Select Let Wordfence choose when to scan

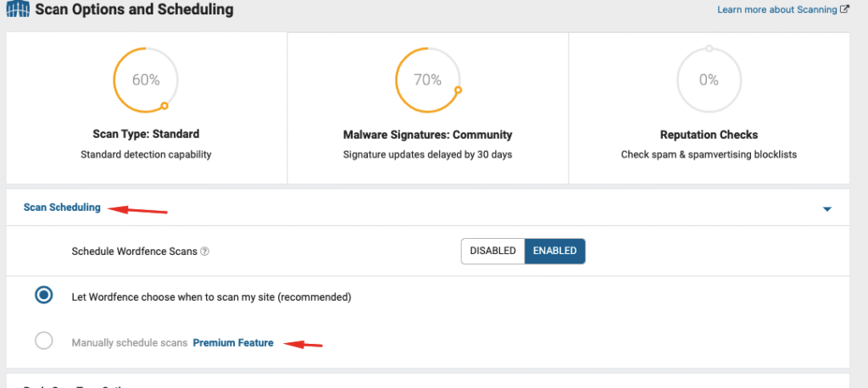(x=44, y=297)
